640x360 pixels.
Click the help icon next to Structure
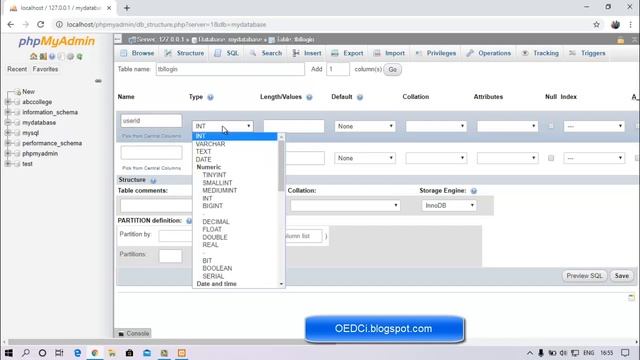pyautogui.click(x=153, y=180)
